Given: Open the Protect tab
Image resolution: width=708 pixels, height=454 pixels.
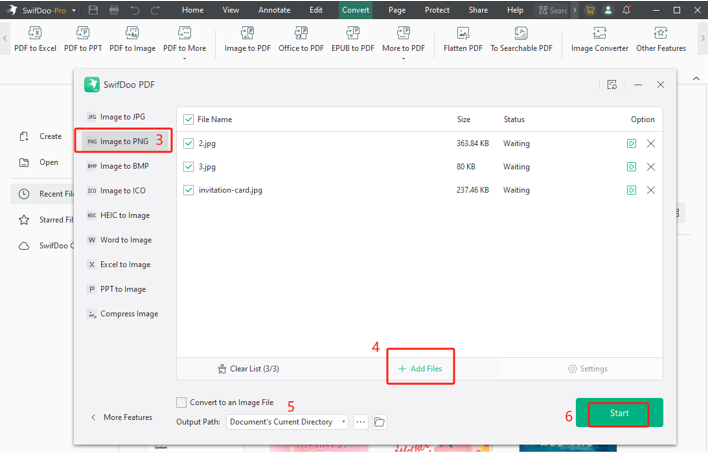Looking at the screenshot, I should (437, 10).
